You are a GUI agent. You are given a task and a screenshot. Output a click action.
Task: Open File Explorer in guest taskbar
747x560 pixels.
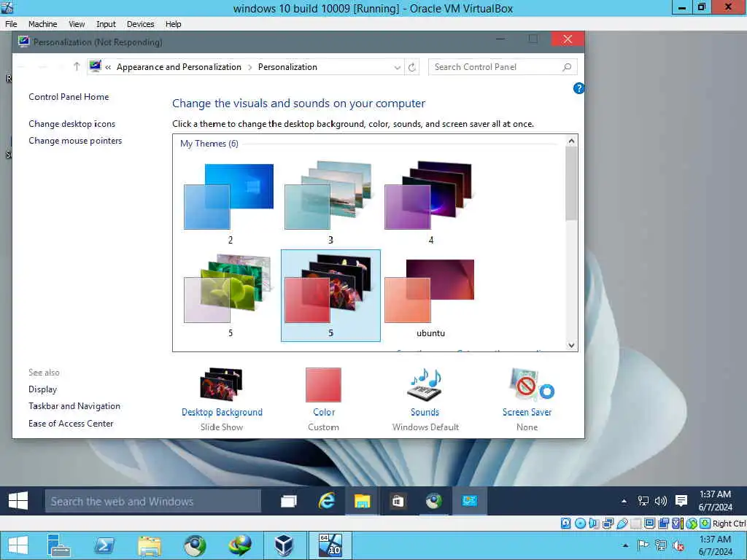click(362, 501)
